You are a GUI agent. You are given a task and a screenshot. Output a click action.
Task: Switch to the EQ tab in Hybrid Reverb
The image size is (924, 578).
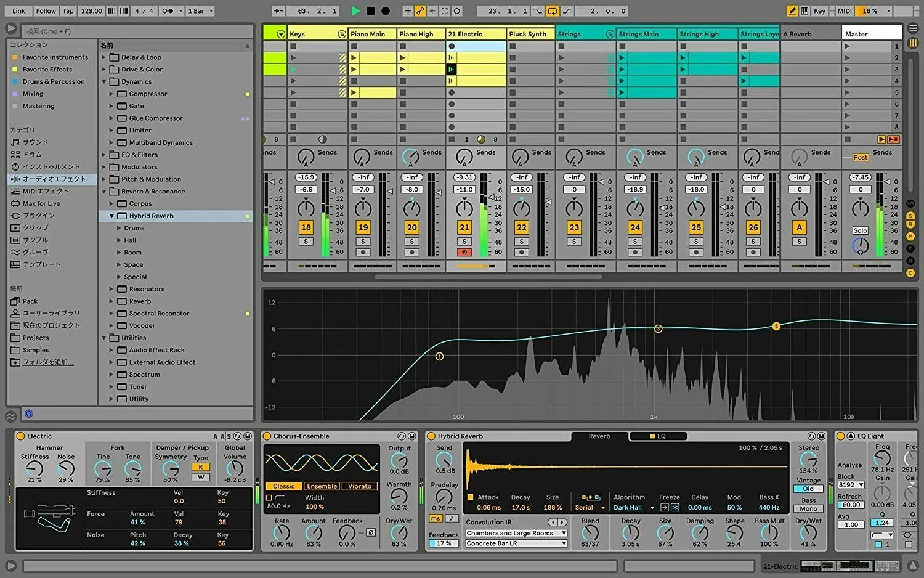coord(657,436)
